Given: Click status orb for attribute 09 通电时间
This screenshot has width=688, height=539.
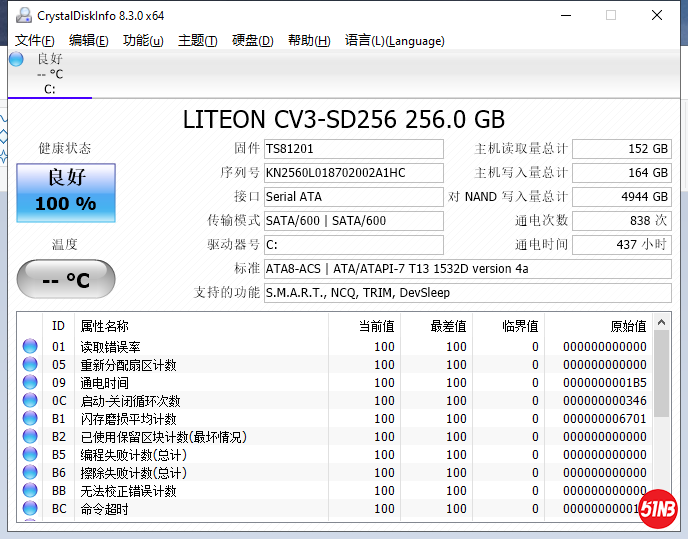Looking at the screenshot, I should [30, 383].
